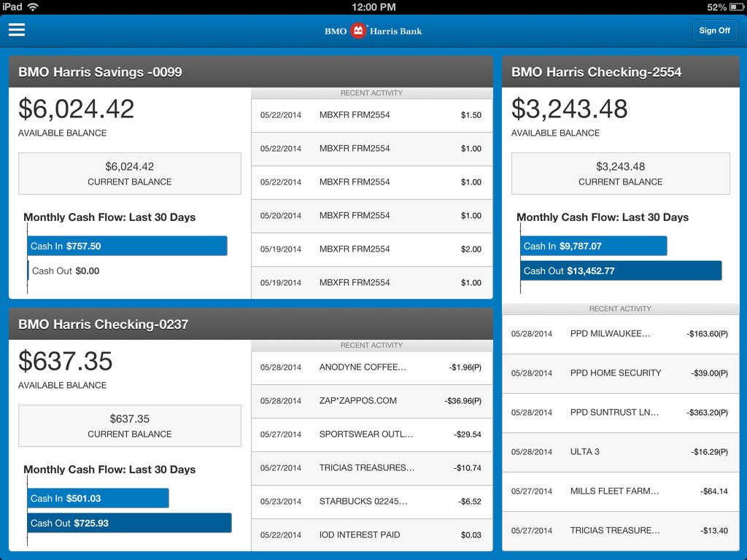Screen dimensions: 747x560
Task: Select the $3,243.48 available balance
Action: 569,109
